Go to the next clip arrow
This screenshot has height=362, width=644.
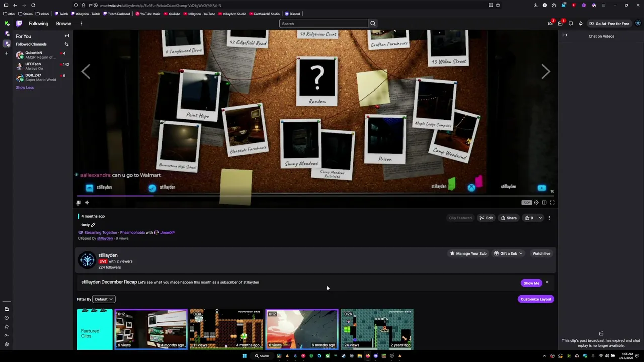coord(546,72)
